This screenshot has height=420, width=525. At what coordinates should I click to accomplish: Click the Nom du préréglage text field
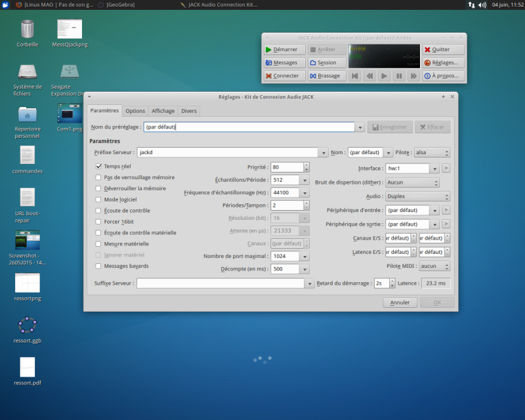[x=249, y=127]
